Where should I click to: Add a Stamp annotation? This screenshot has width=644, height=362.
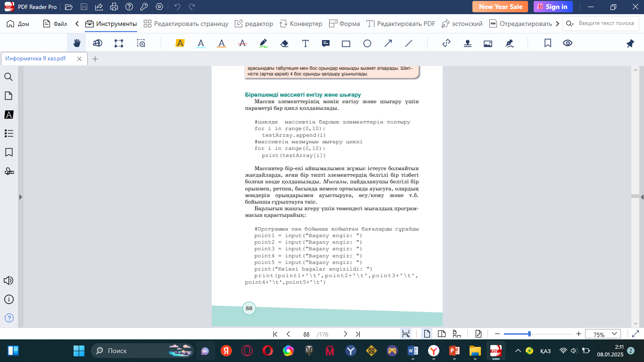[x=467, y=43]
